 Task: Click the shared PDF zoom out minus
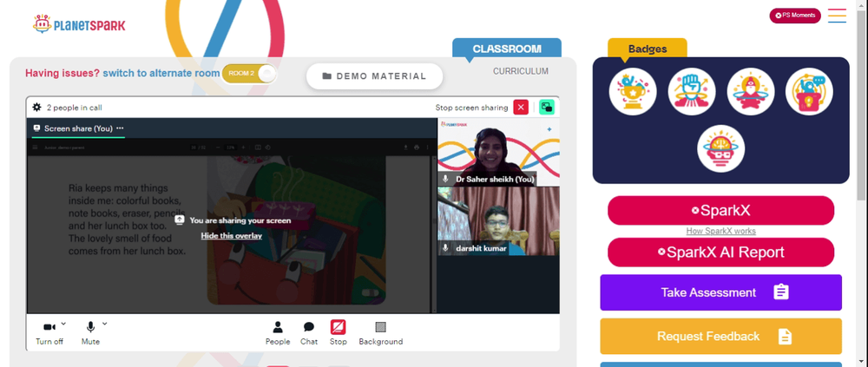pyautogui.click(x=218, y=147)
